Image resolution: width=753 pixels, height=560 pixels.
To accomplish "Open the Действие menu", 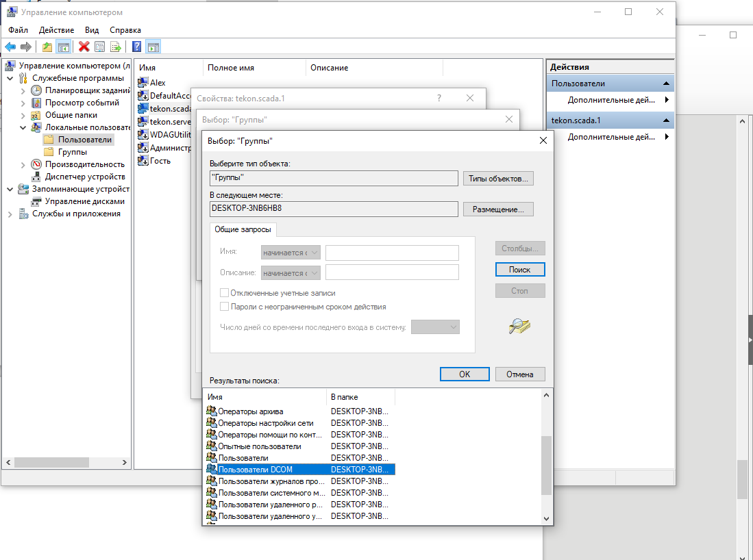I will [x=56, y=30].
